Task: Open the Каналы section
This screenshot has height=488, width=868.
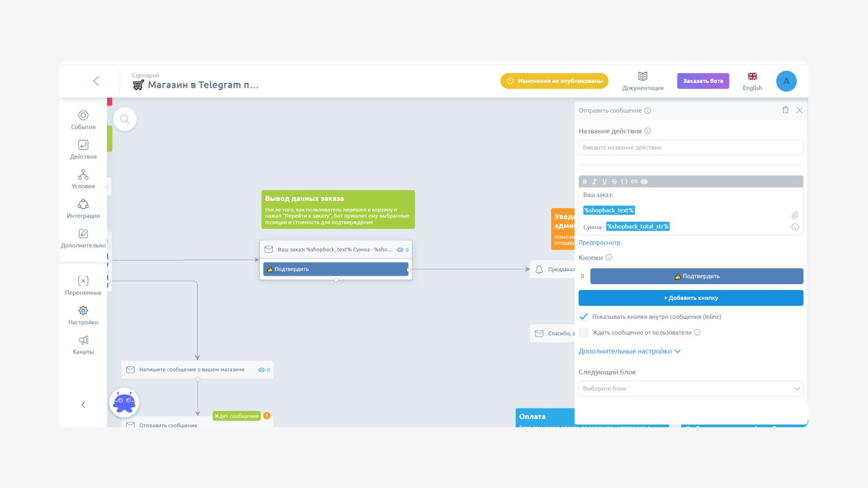Action: click(x=83, y=345)
